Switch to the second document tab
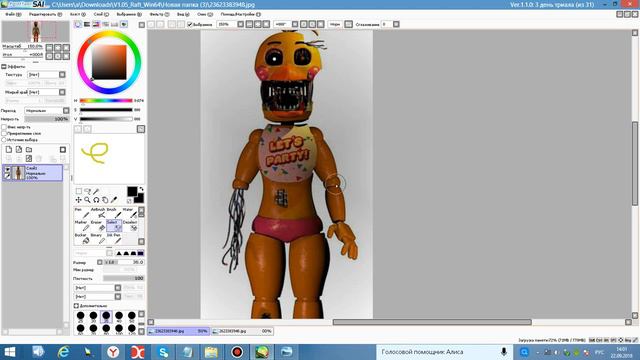The height and width of the screenshot is (360, 640). coord(242,331)
